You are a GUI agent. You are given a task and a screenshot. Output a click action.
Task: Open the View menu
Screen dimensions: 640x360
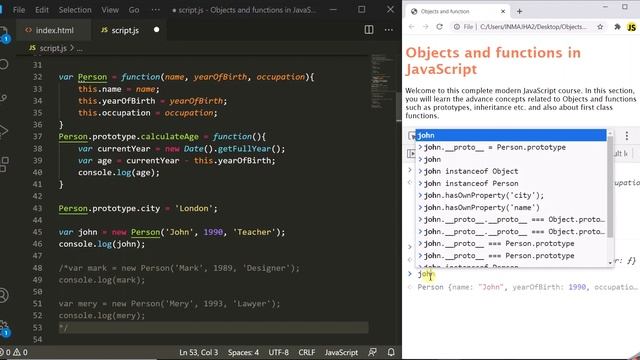coord(110,10)
